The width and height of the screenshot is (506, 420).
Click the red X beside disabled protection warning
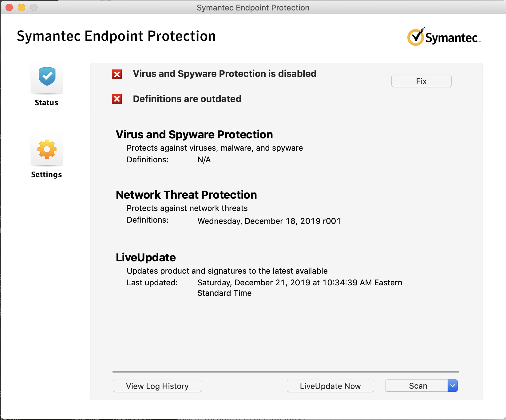pyautogui.click(x=117, y=74)
